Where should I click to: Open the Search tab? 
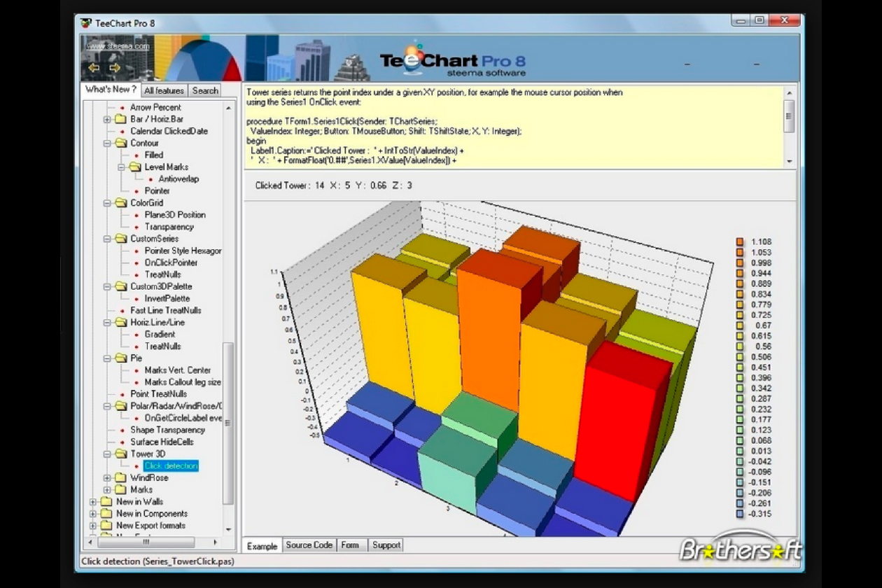pos(205,90)
